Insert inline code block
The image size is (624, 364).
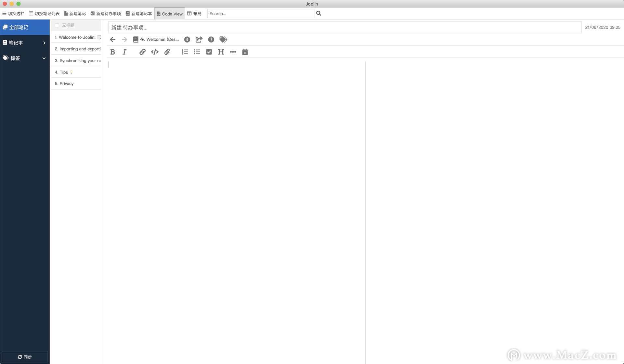tap(154, 52)
